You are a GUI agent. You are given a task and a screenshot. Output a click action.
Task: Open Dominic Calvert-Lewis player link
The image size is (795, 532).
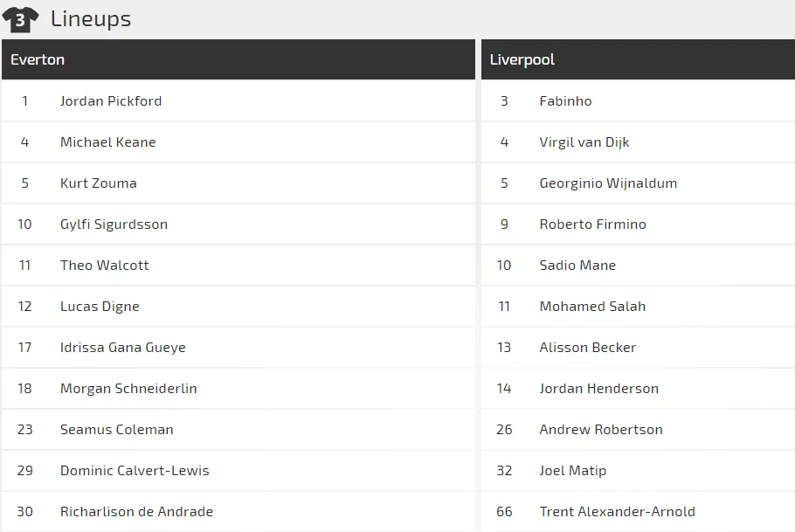(135, 470)
